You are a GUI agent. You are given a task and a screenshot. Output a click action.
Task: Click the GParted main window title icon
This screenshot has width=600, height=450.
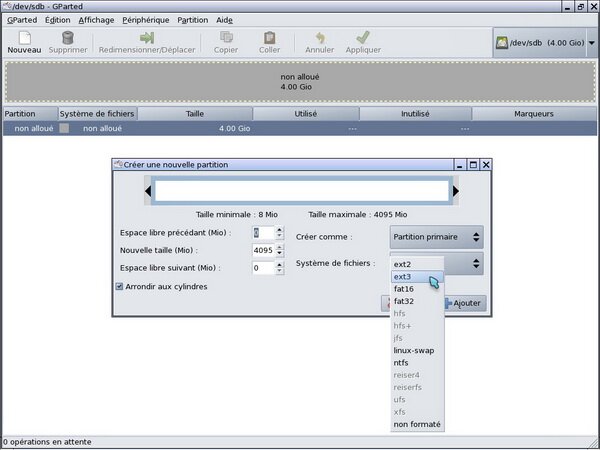coord(6,7)
